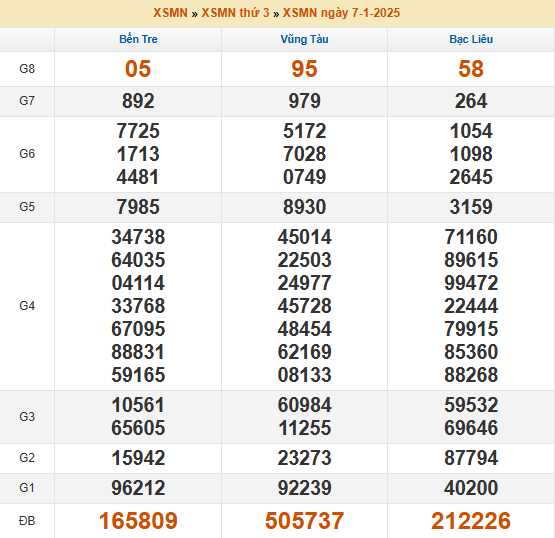
Task: Open the Vũng Tàu province link
Action: point(304,39)
